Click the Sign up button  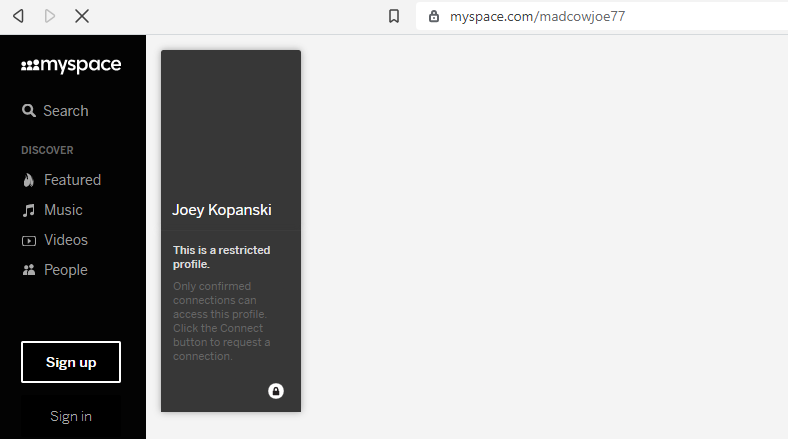[71, 362]
